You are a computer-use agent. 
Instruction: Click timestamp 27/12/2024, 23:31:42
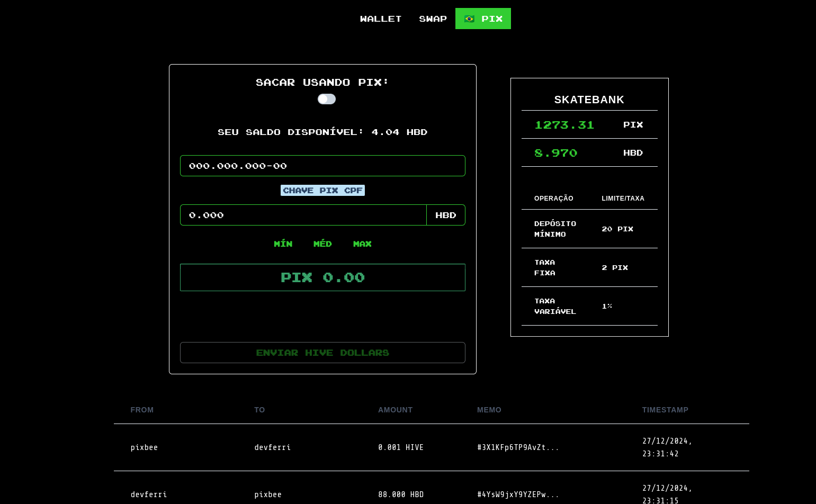coord(667,447)
